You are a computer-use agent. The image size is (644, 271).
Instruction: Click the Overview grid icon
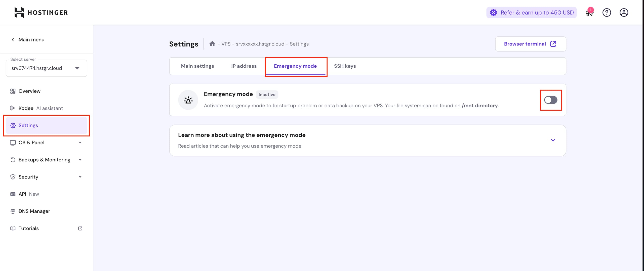tap(13, 91)
